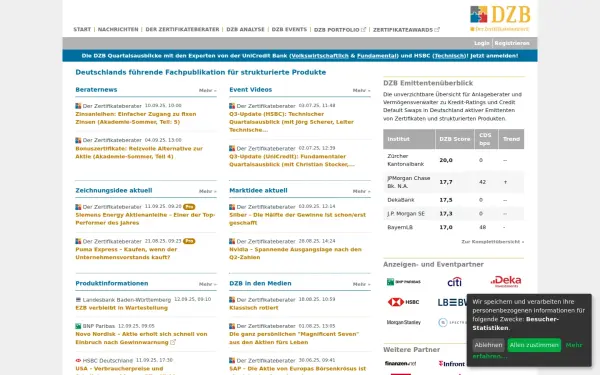The image size is (600, 375).
Task: Expand Mehr in the Event Videos section
Action: point(361,91)
